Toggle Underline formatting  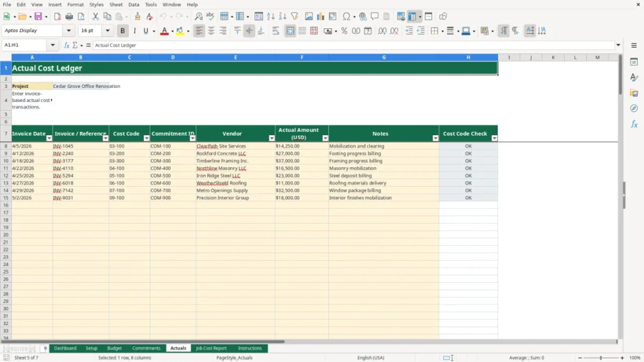(x=146, y=31)
